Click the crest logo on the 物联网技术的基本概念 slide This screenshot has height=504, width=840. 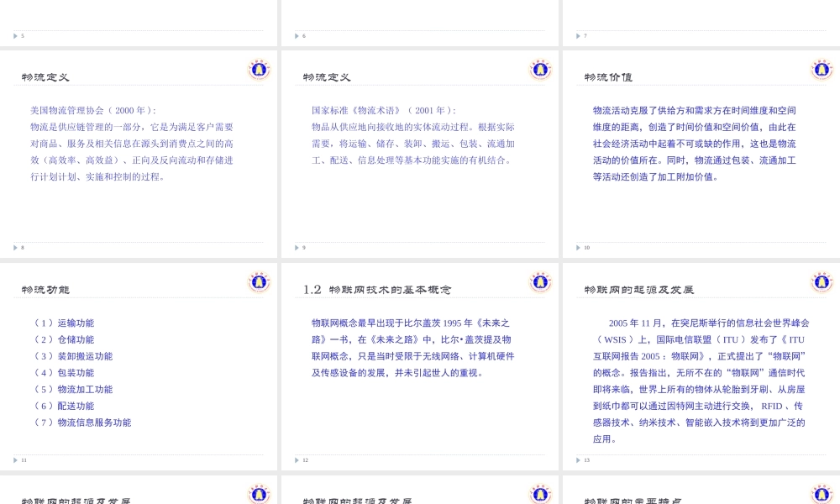[540, 281]
